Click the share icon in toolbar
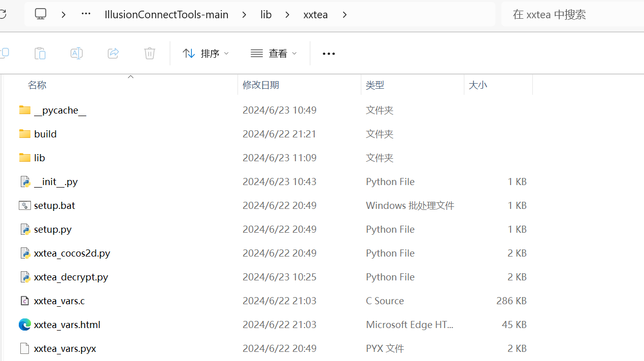Viewport: 644px width, 361px height. pos(113,53)
